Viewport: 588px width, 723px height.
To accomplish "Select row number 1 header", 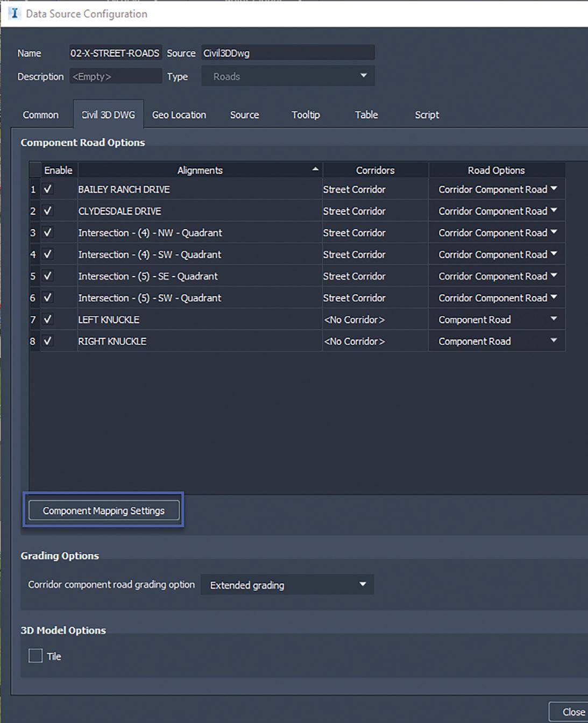I will click(34, 189).
